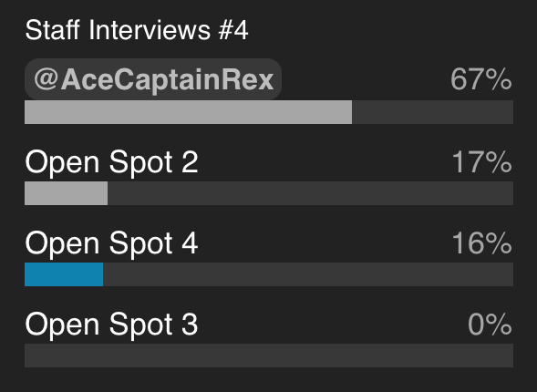
Task: Click the @AceCaptainRex mention tag
Action: (x=153, y=79)
